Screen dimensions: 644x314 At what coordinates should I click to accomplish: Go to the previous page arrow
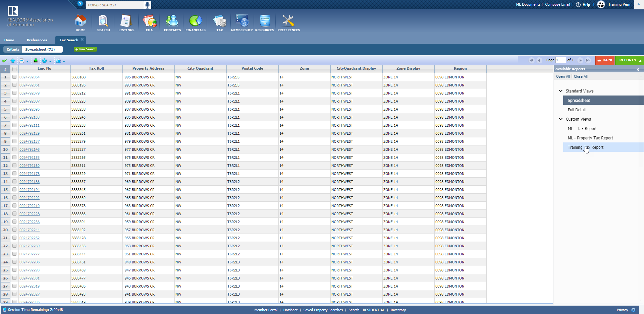click(x=539, y=60)
